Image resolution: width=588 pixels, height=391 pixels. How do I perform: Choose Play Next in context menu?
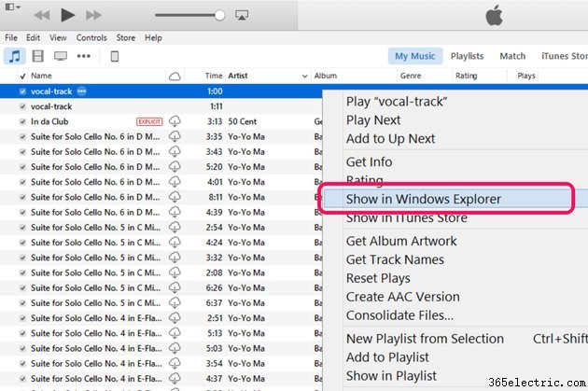(373, 120)
